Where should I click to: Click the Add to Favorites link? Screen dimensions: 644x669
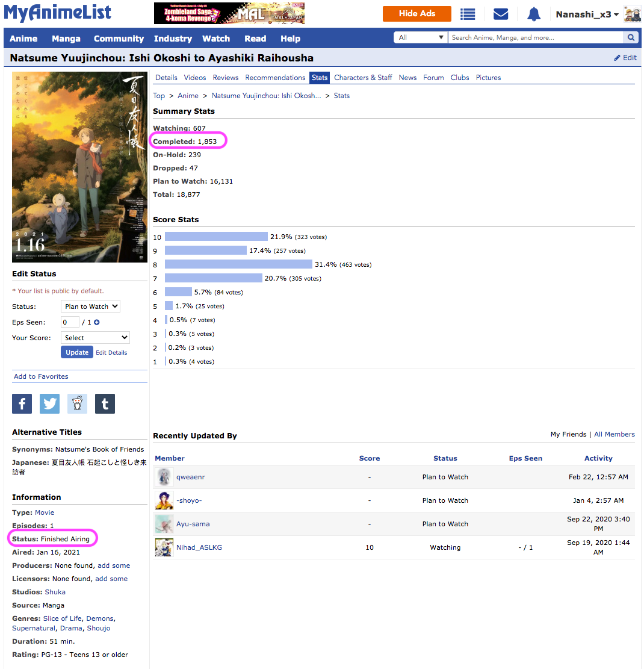click(x=41, y=376)
